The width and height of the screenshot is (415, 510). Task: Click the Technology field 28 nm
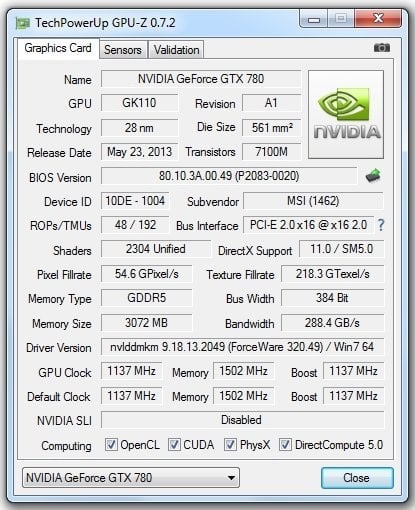click(x=139, y=128)
